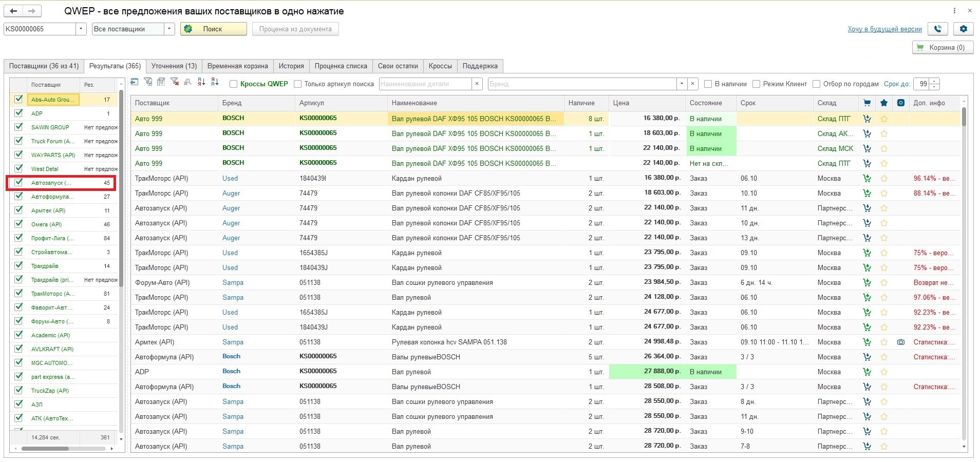Open the KS00000065 article dropdown list
The width and height of the screenshot is (980, 462).
[81, 29]
